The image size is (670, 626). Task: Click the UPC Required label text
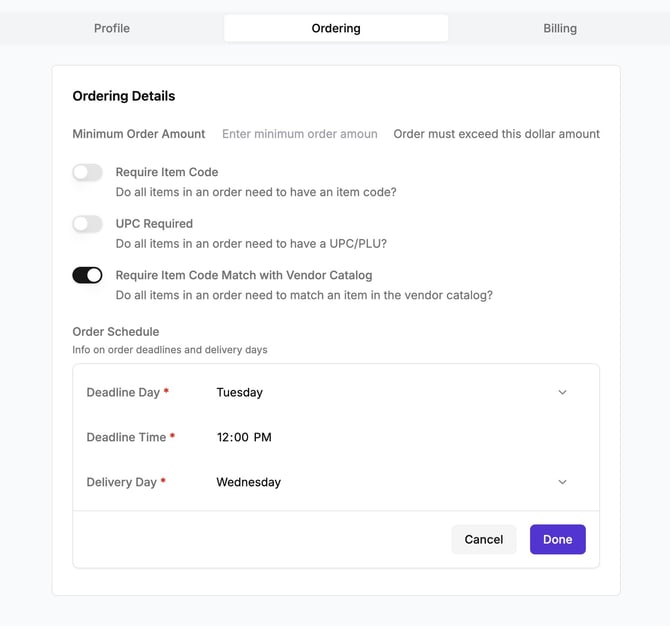click(154, 223)
